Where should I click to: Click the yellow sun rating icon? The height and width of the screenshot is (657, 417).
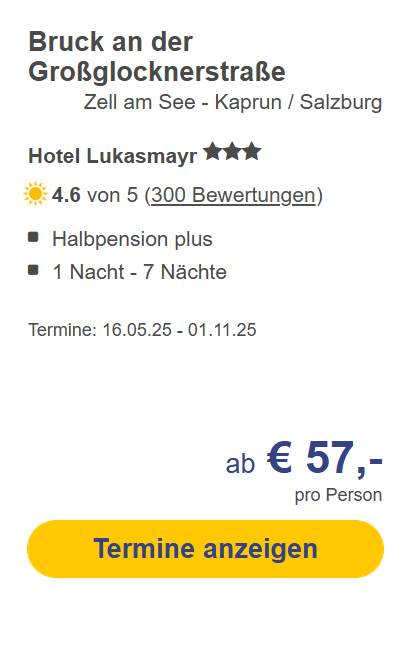pyautogui.click(x=35, y=194)
